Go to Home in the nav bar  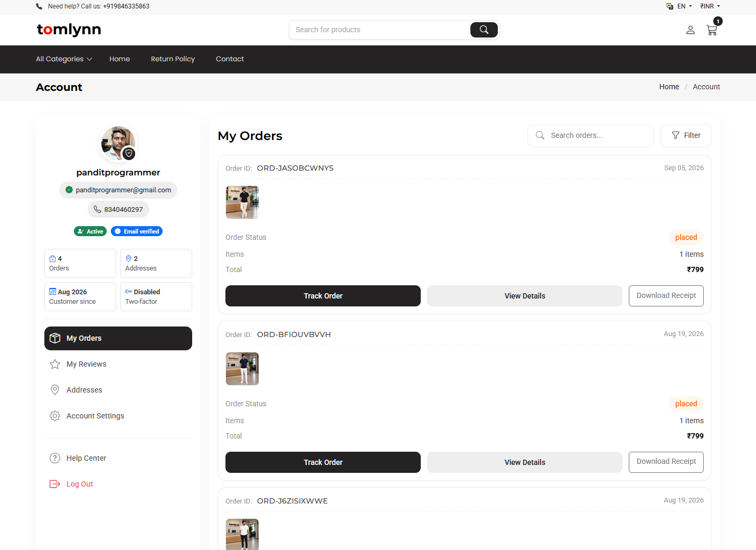pyautogui.click(x=119, y=59)
